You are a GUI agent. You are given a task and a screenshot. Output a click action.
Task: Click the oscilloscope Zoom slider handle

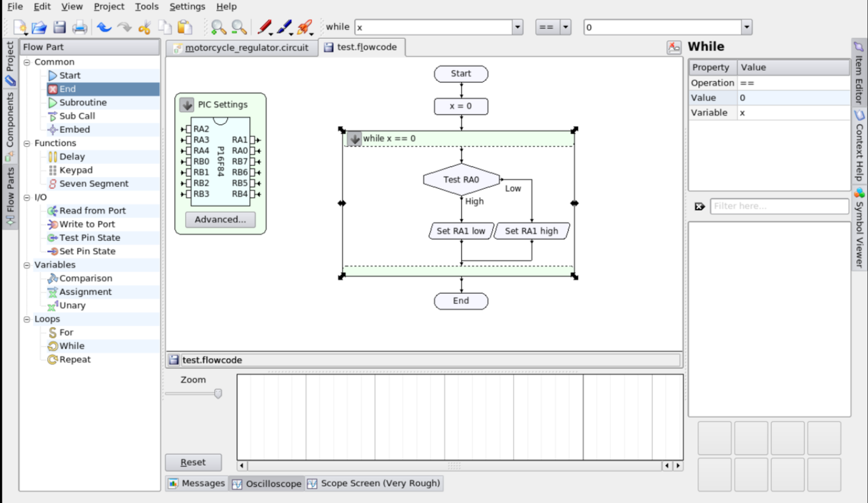coord(218,394)
